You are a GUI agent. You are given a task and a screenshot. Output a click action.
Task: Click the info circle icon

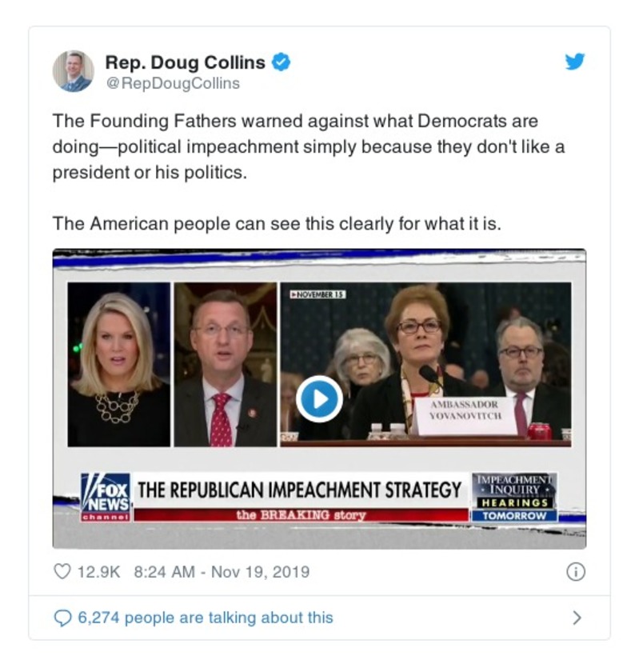pyautogui.click(x=576, y=572)
